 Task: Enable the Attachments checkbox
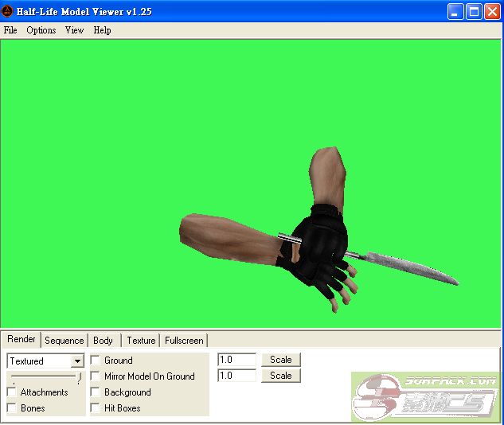click(12, 392)
